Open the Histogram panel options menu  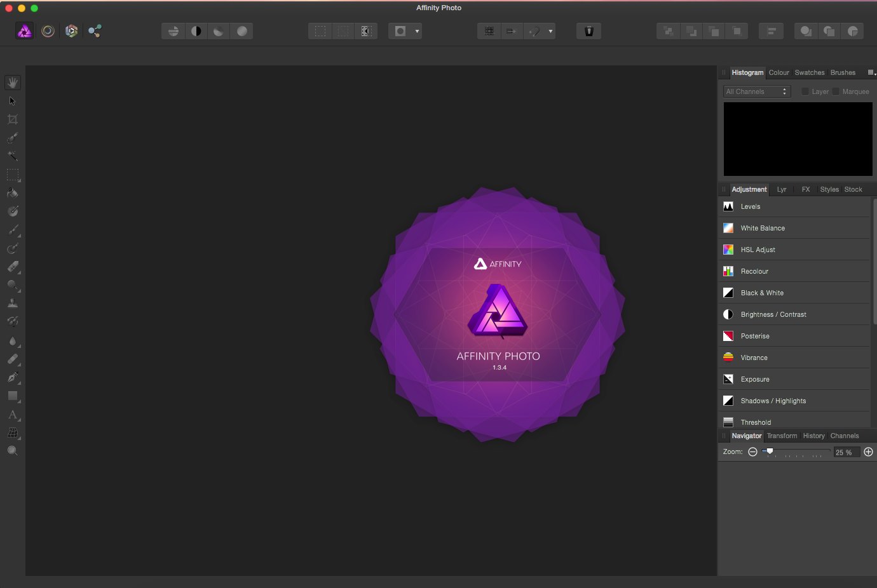871,72
